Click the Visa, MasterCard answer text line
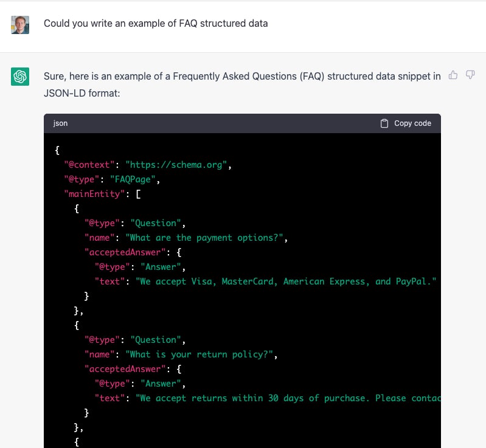The image size is (486, 448). pyautogui.click(x=286, y=281)
